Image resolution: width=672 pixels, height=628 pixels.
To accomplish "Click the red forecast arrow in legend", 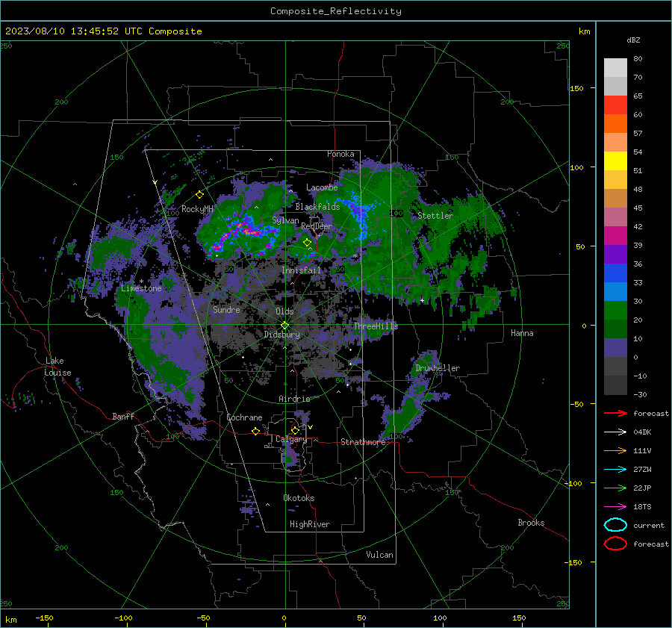I will point(615,413).
